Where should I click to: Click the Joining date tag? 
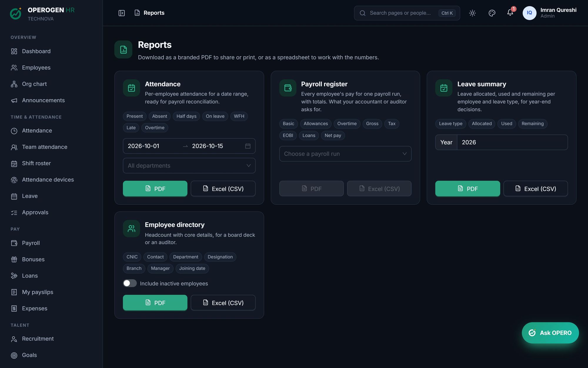pyautogui.click(x=192, y=268)
